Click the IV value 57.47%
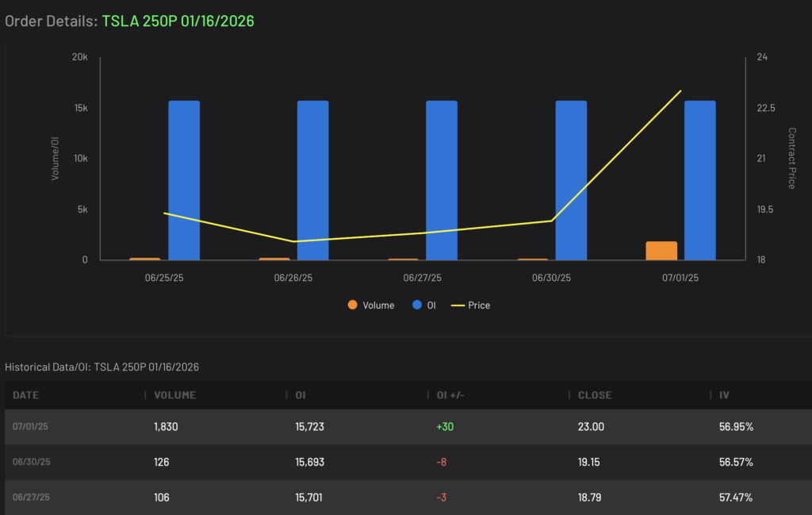Screen dimensions: 812x515 tap(735, 498)
